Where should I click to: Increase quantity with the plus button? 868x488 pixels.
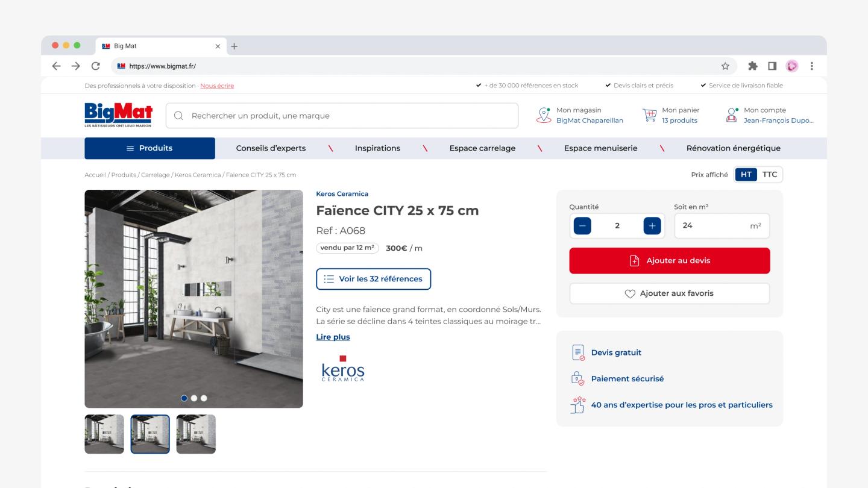[652, 226]
